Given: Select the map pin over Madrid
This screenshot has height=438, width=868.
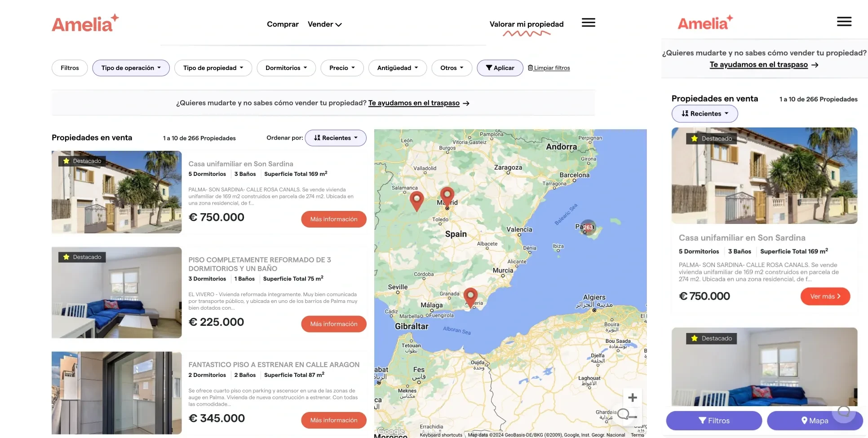Looking at the screenshot, I should tap(447, 197).
